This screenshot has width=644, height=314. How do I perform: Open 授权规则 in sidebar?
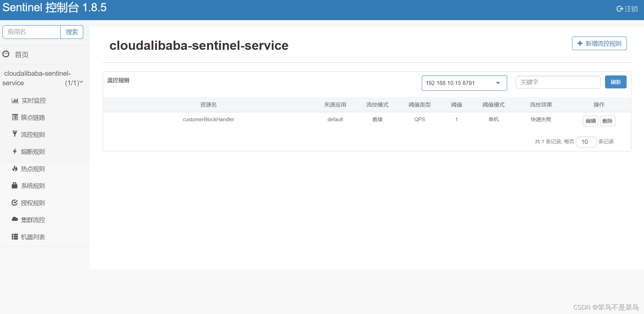(33, 203)
